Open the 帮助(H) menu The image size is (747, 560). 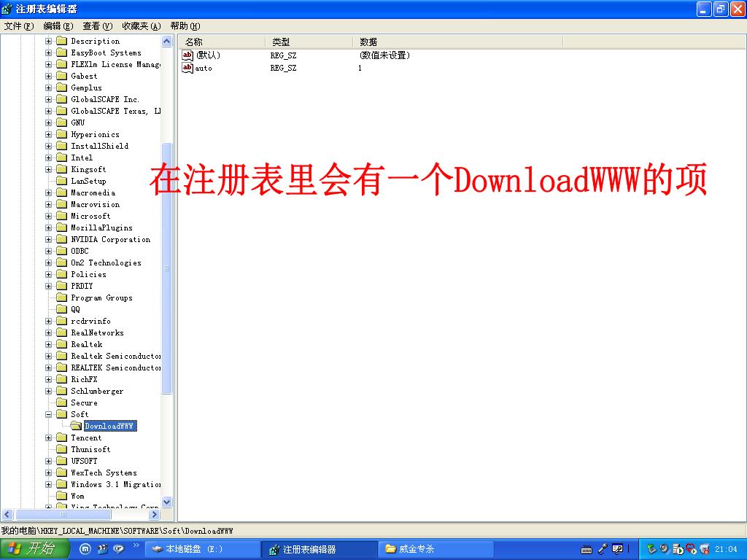(x=185, y=26)
